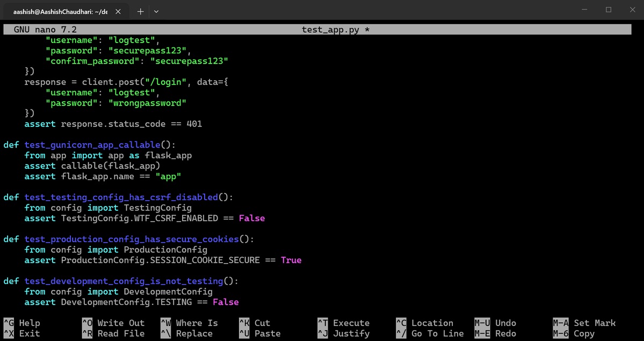Viewport: 644px width, 341px height.
Task: Click the "/login" string in client.post
Action: (x=165, y=82)
